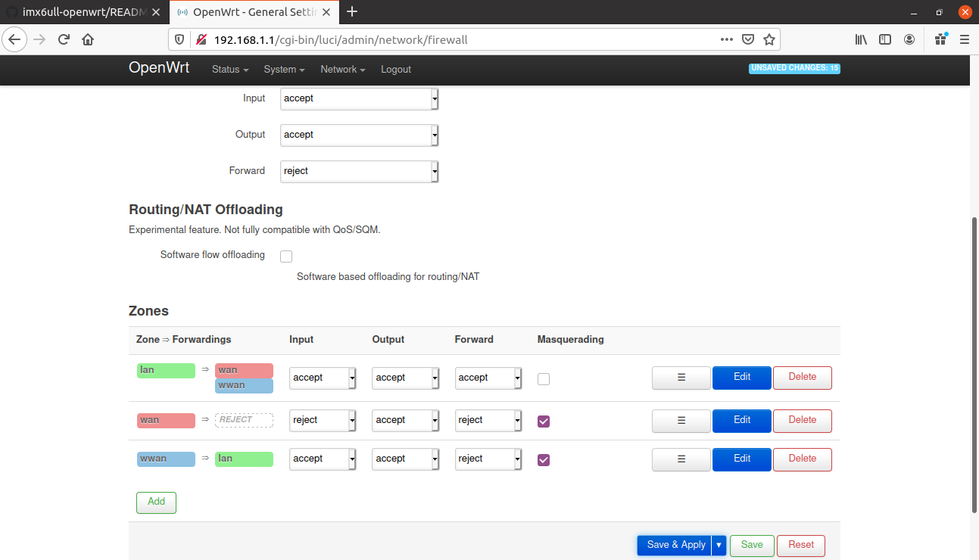The image size is (979, 560).
Task: Open the Firefox hamburger menu
Action: coord(964,39)
